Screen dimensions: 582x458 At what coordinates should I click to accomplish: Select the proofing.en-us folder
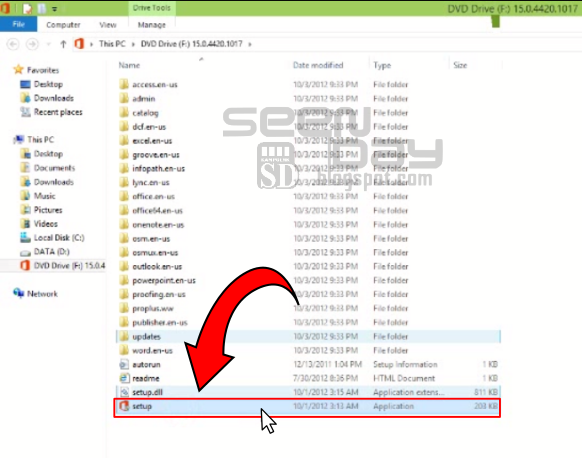159,295
